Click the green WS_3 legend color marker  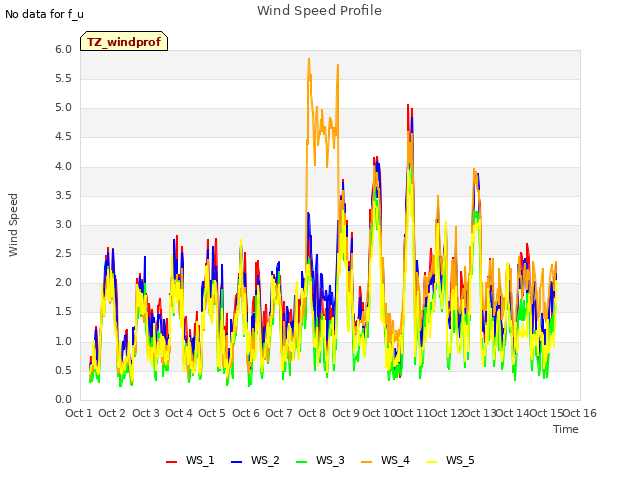click(x=301, y=462)
